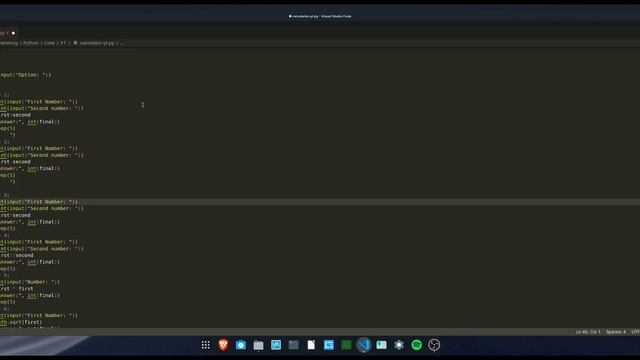Open system settings gear in dock
The height and width of the screenshot is (360, 640).
coord(399,345)
